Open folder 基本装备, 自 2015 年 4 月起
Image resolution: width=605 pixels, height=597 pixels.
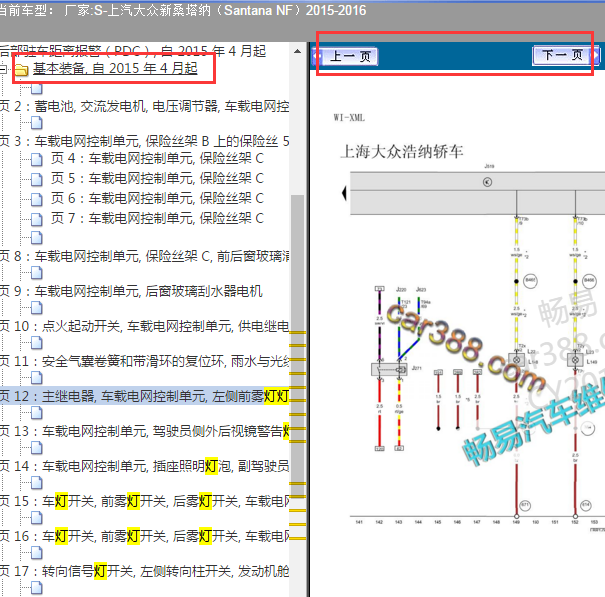click(x=115, y=69)
